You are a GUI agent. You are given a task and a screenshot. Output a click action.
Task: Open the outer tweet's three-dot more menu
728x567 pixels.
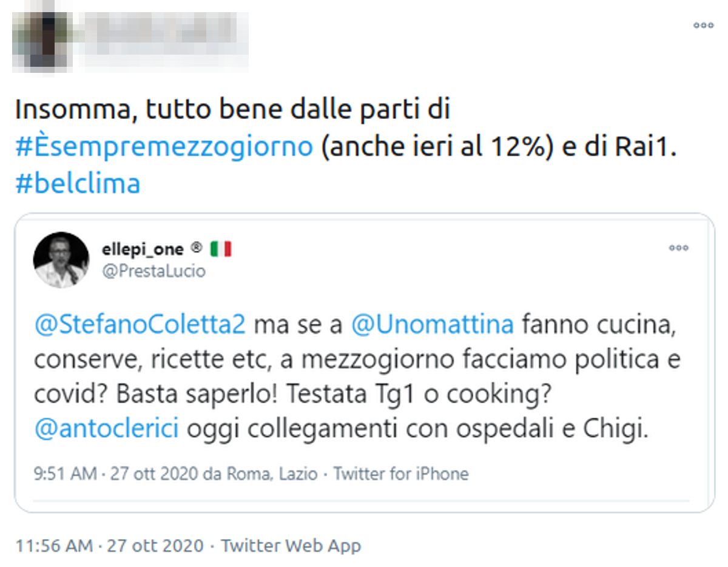pos(703,25)
